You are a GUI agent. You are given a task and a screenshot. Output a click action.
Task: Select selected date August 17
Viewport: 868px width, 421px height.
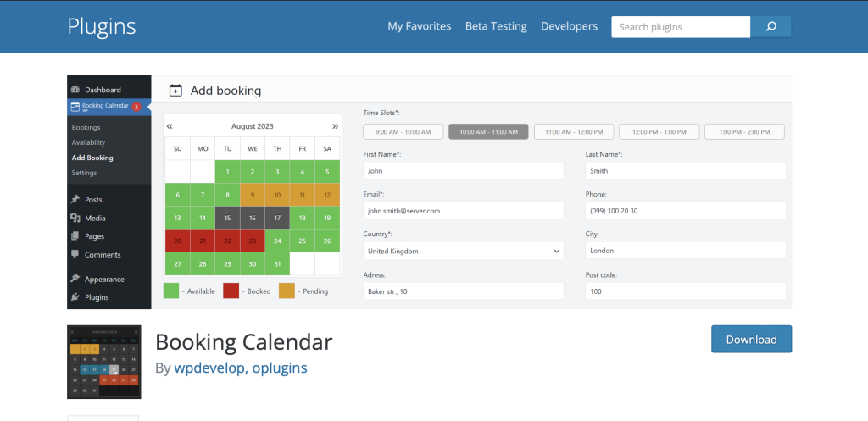[277, 218]
